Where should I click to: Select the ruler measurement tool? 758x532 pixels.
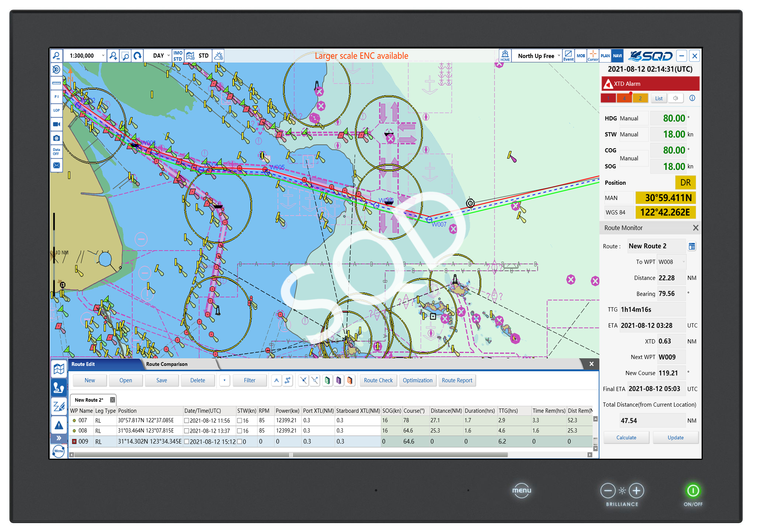pos(56,83)
